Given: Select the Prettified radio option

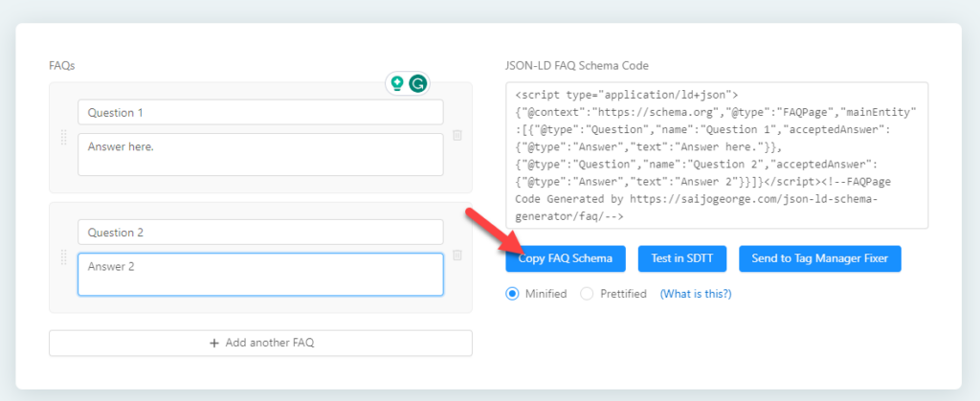Looking at the screenshot, I should [x=587, y=294].
